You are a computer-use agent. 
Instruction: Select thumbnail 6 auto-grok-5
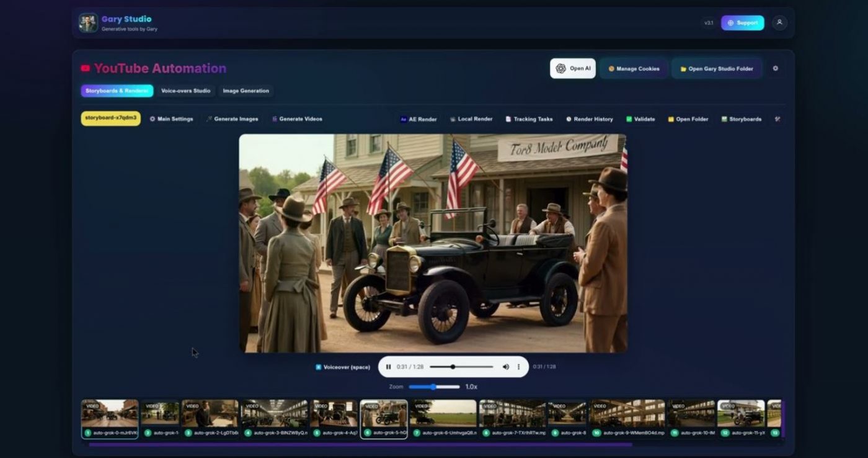(384, 419)
